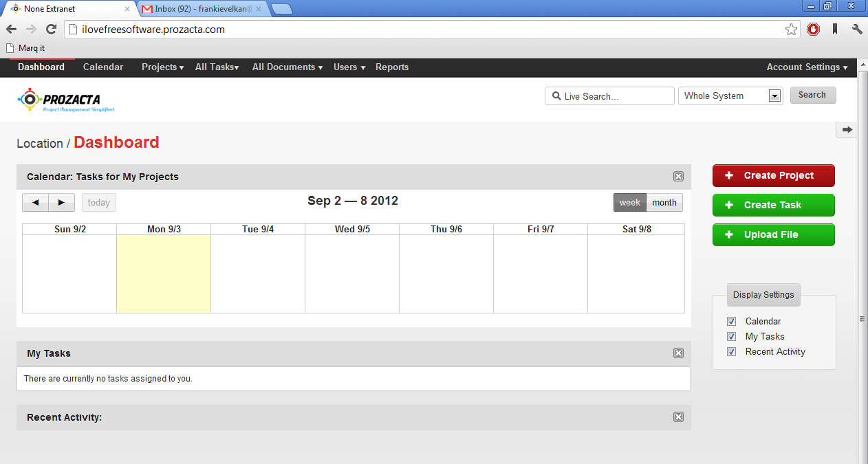Viewport: 868px width, 464px height.
Task: Open Calendar in the navigation bar
Action: tap(103, 67)
